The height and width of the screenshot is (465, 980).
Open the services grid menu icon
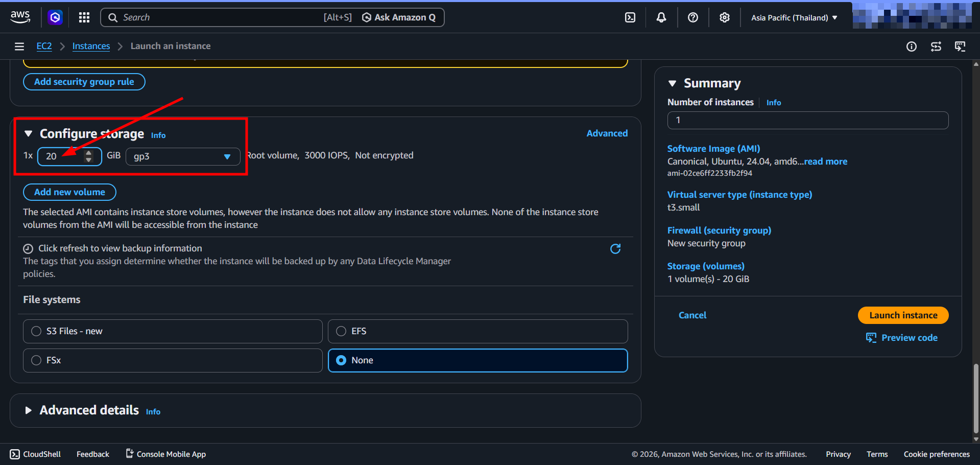pyautogui.click(x=84, y=17)
